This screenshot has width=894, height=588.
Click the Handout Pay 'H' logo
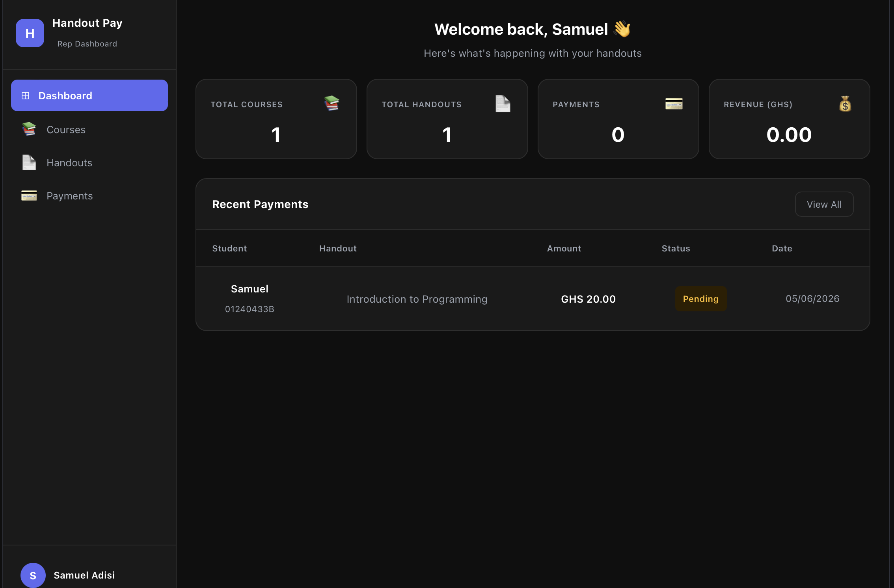pyautogui.click(x=30, y=33)
